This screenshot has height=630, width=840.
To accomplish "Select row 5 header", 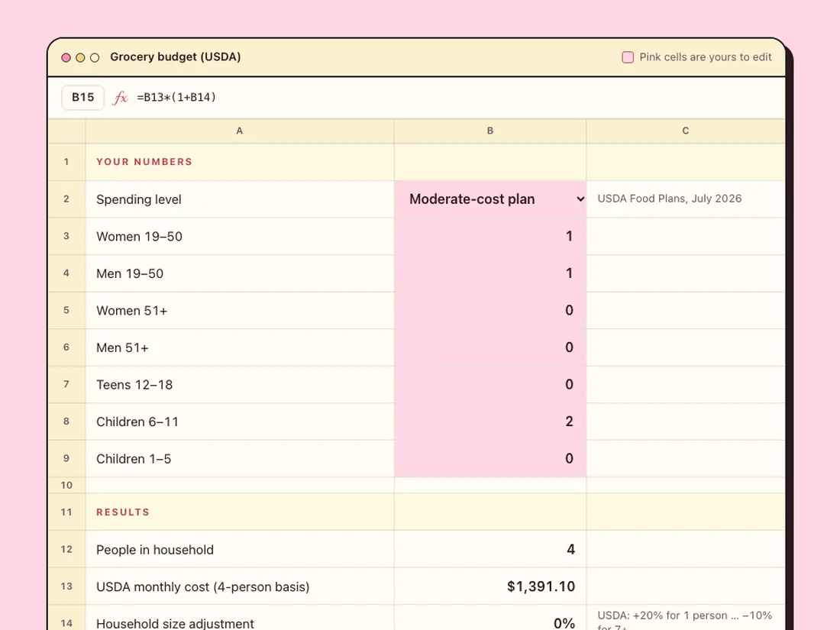I will [66, 310].
